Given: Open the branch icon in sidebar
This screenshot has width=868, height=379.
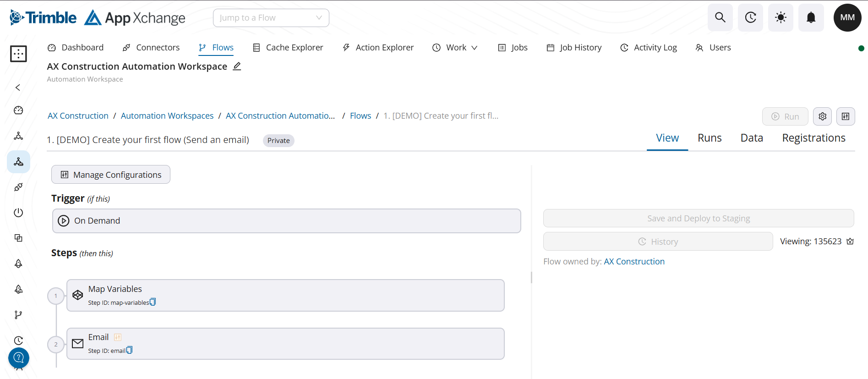Looking at the screenshot, I should tap(18, 315).
